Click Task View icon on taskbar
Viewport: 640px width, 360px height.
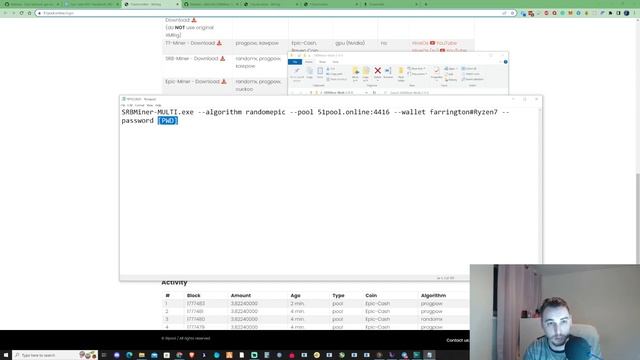(x=104, y=355)
